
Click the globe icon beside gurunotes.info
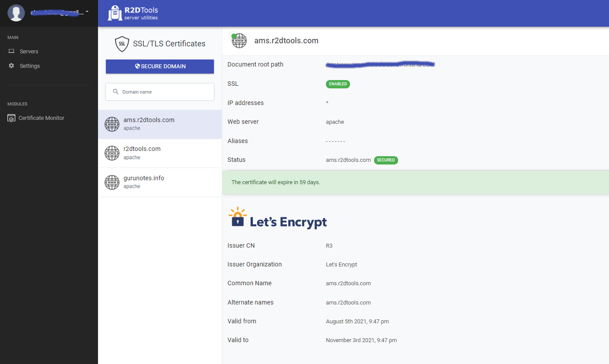coord(112,182)
